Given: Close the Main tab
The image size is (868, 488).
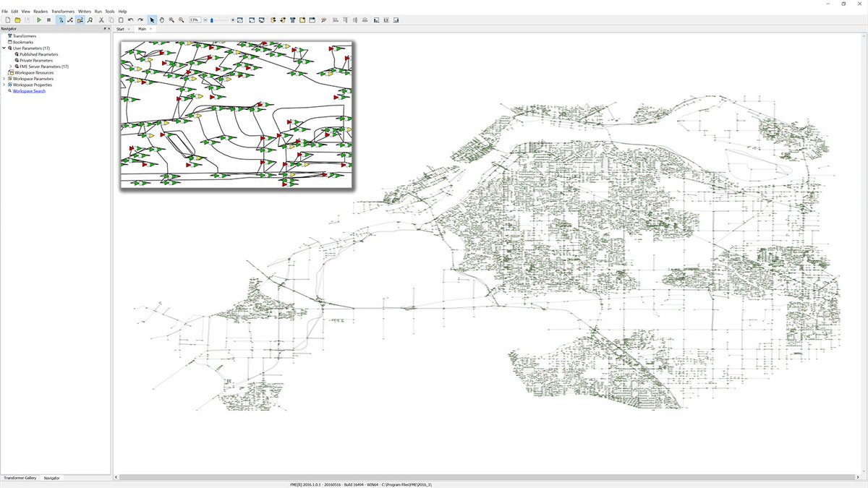Looking at the screenshot, I should point(151,29).
